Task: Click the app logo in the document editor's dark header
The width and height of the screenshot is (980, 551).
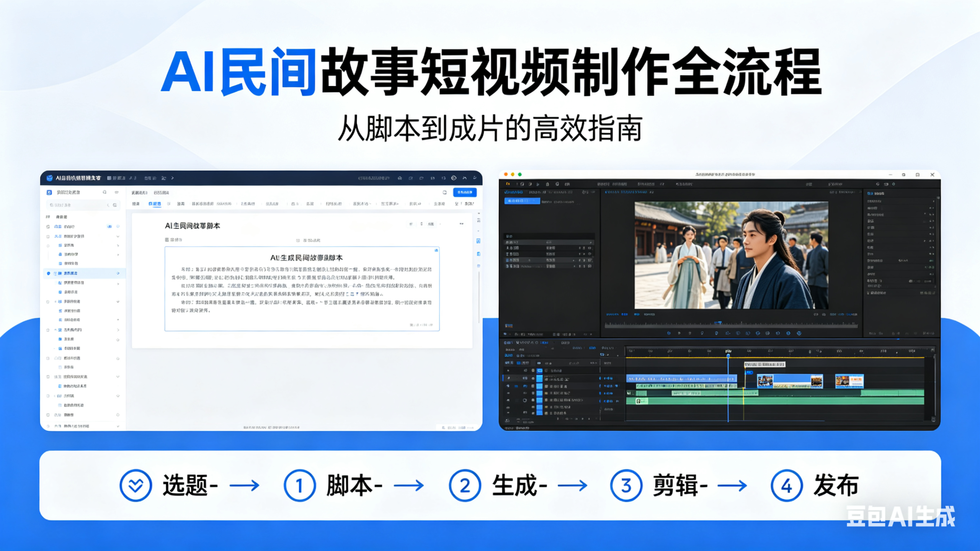Action: click(x=49, y=178)
